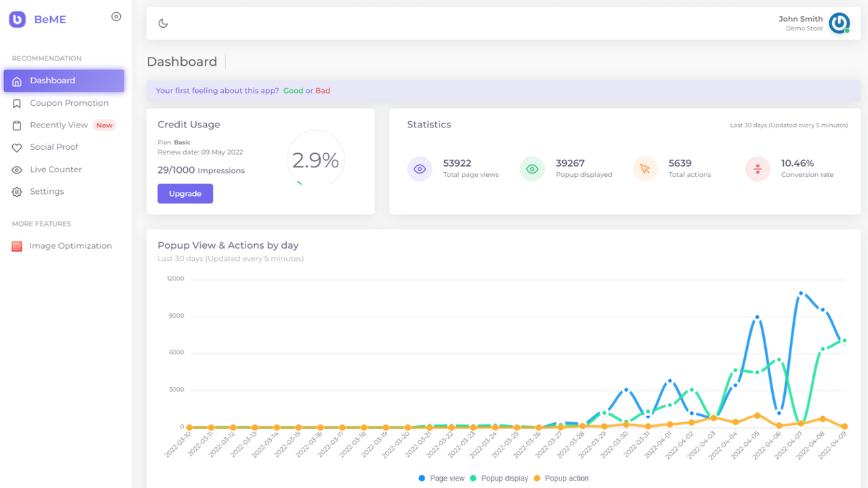
Task: Toggle Page view series in legend
Action: [x=441, y=479]
